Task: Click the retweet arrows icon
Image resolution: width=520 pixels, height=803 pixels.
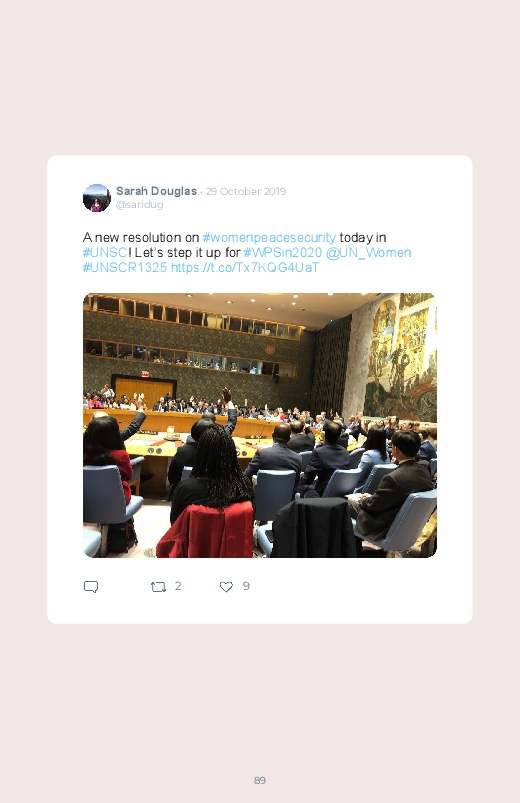Action: pos(158,587)
